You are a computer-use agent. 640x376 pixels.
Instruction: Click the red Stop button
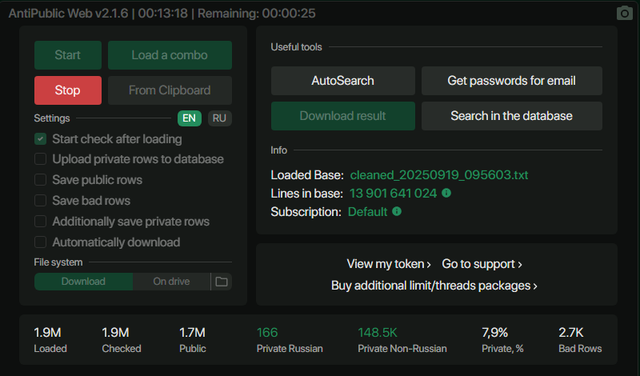(68, 90)
